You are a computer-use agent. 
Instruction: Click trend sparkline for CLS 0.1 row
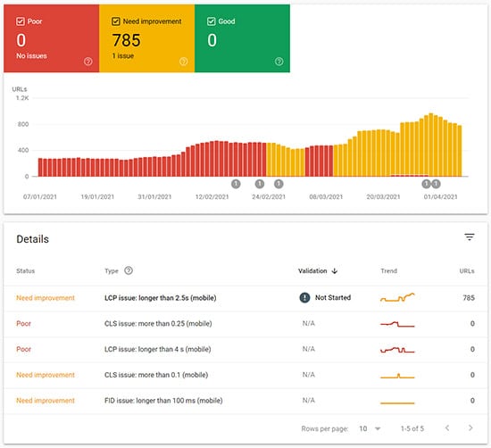click(x=397, y=376)
